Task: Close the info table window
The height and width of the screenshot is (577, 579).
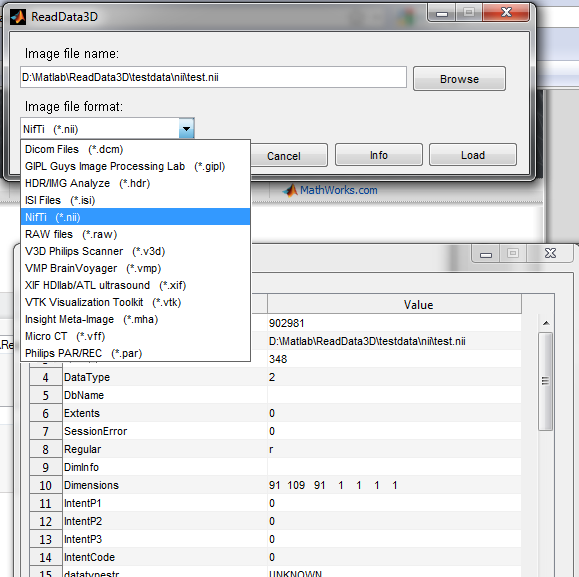Action: tap(550, 253)
